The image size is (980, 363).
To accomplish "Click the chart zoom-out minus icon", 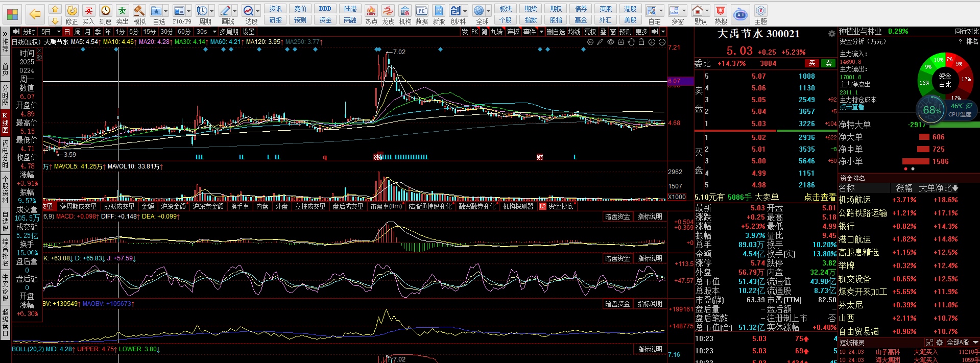I will 662,42.
